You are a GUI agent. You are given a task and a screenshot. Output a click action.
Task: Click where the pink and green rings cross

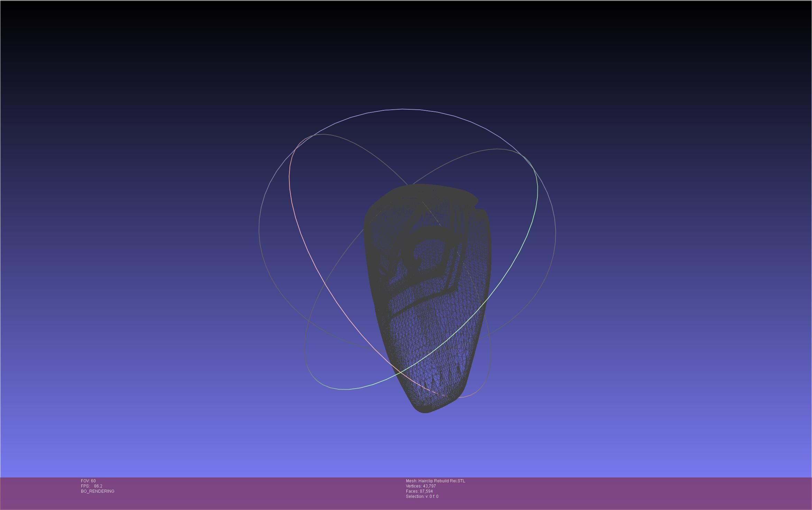click(400, 373)
